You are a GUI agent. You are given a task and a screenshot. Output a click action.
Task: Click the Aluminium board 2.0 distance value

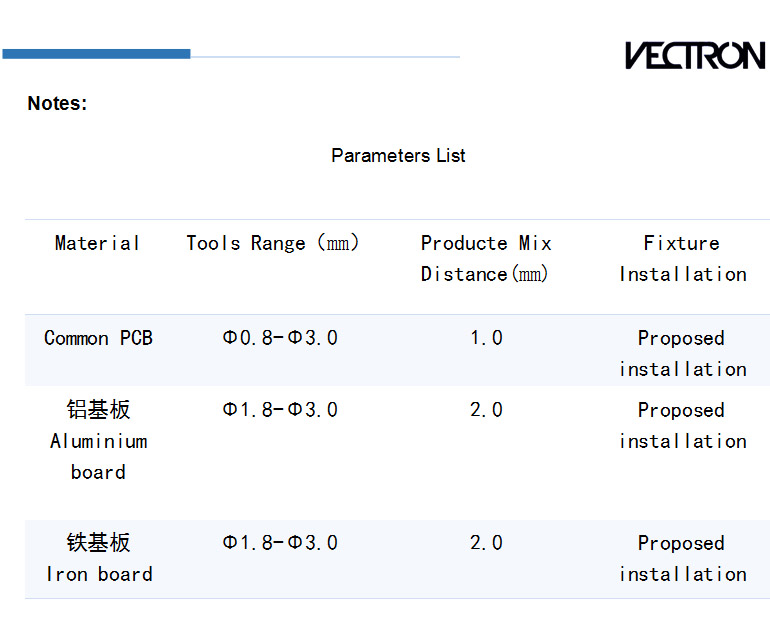coord(486,410)
